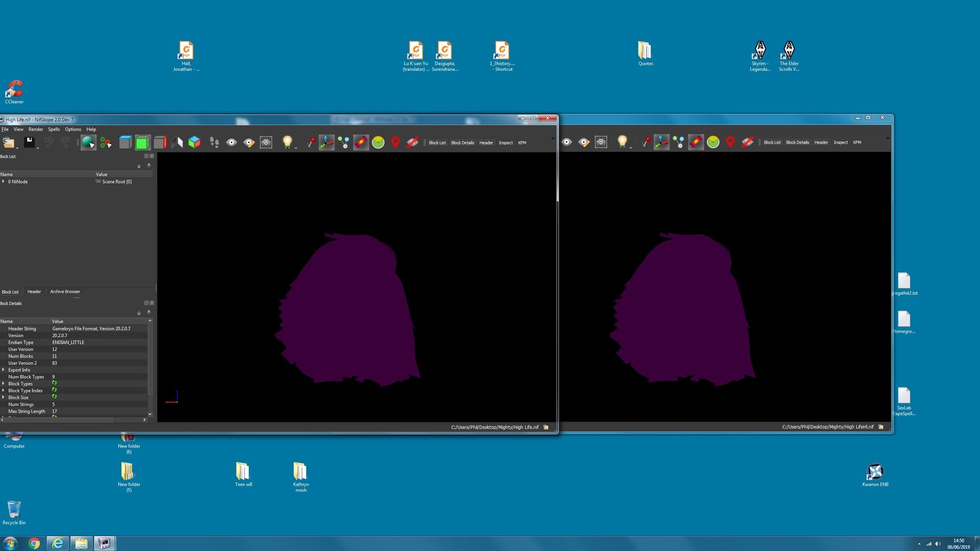This screenshot has width=980, height=551.
Task: Open the View menu
Action: pos(18,129)
